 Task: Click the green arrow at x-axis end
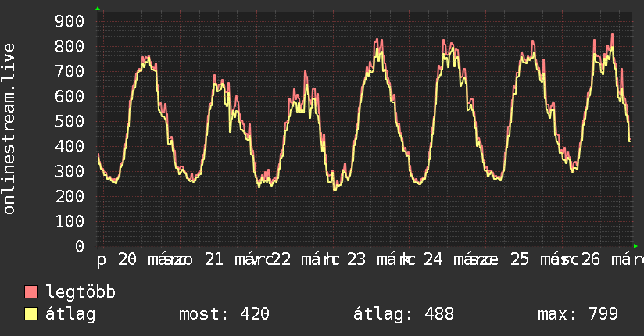pyautogui.click(x=635, y=246)
